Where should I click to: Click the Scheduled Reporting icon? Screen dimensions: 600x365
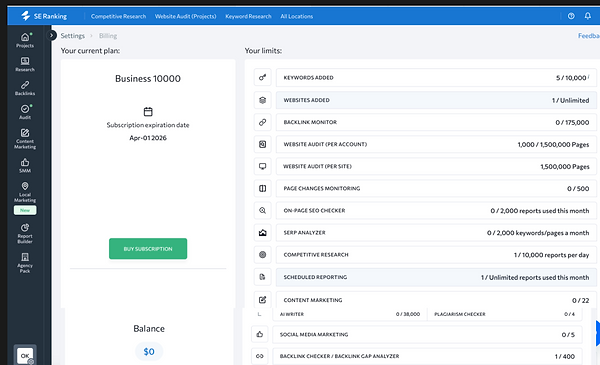tap(262, 277)
